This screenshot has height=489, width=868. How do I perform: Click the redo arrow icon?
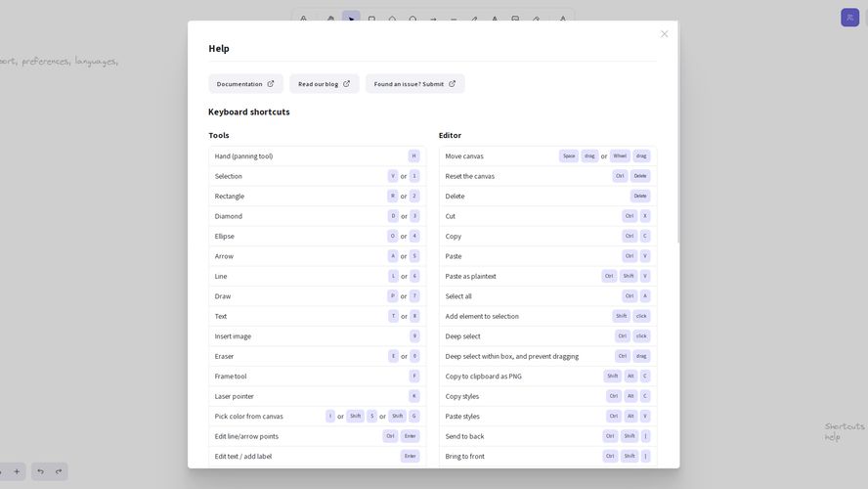tap(59, 471)
